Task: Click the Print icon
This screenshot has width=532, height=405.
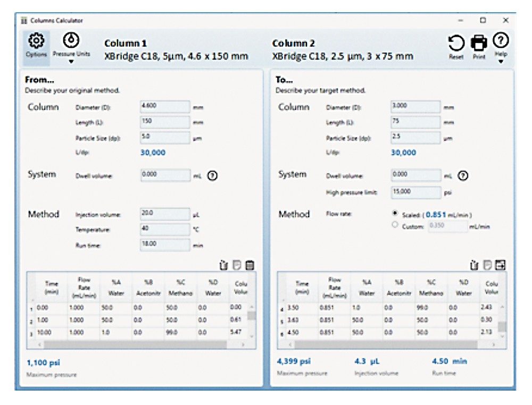Action: pyautogui.click(x=478, y=44)
